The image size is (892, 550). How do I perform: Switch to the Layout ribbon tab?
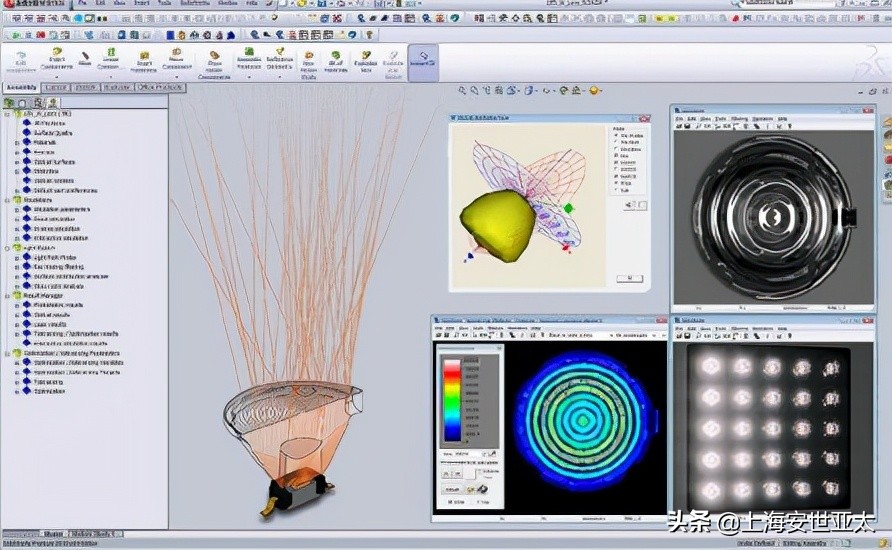tap(56, 88)
